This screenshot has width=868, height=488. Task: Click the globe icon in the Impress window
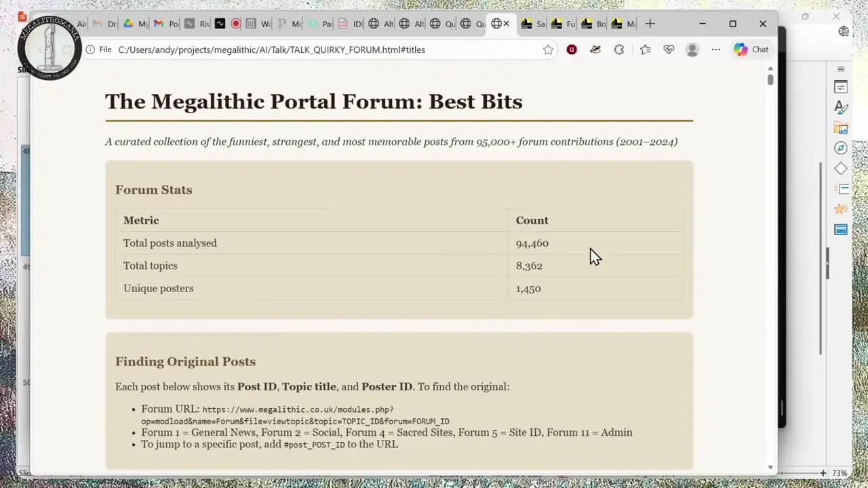[x=844, y=31]
